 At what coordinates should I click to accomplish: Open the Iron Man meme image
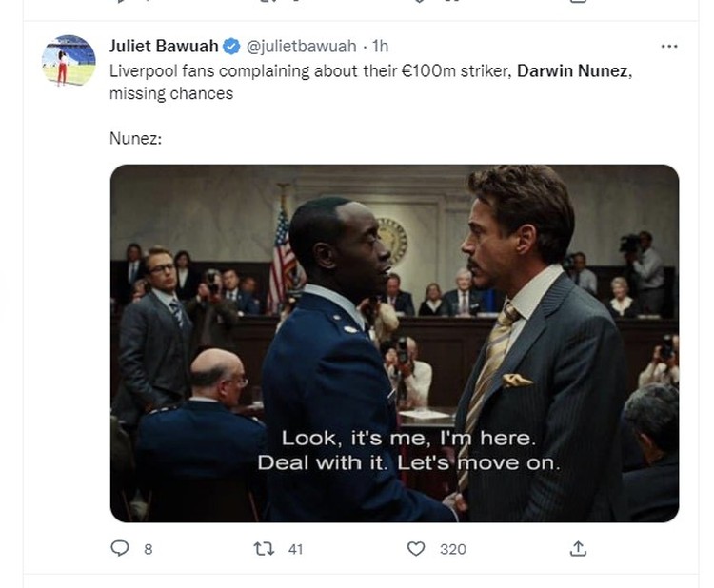click(394, 343)
